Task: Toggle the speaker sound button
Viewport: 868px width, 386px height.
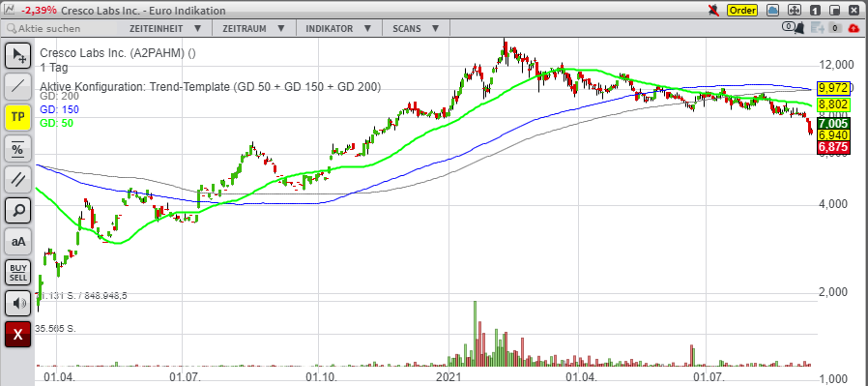Action: click(x=17, y=304)
